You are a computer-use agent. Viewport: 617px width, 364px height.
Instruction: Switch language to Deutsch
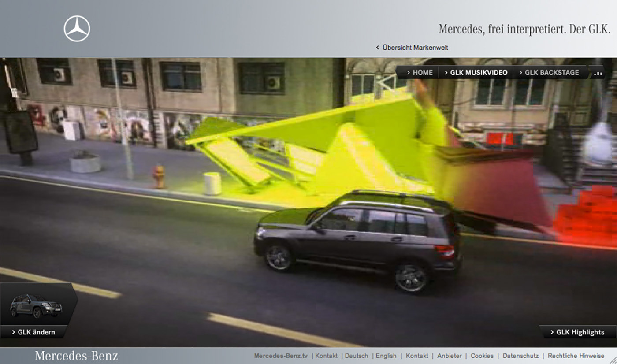(x=356, y=356)
